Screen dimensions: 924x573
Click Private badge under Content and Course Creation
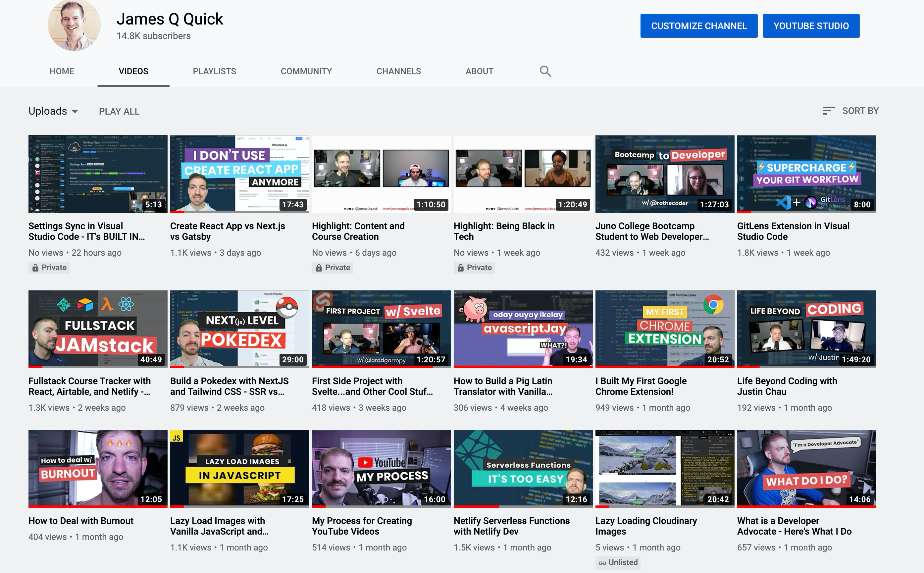pyautogui.click(x=332, y=268)
